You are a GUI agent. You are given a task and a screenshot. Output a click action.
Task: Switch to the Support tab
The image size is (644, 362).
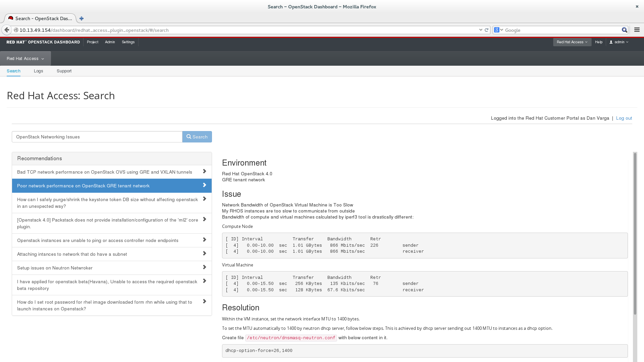click(64, 71)
